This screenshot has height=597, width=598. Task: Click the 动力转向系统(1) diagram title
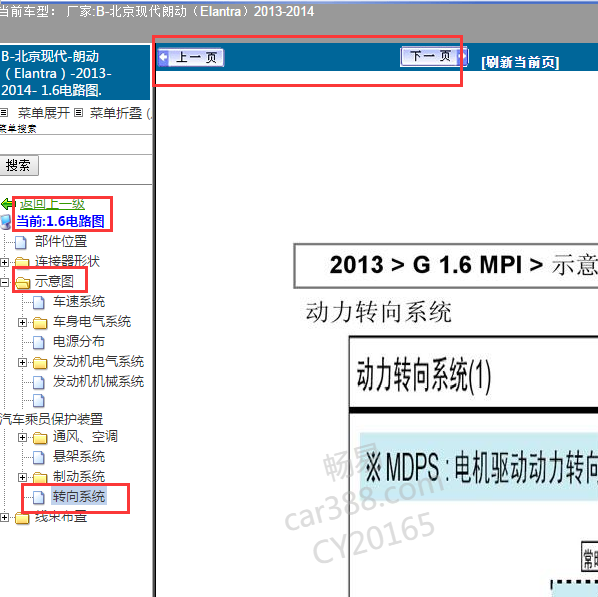point(424,375)
